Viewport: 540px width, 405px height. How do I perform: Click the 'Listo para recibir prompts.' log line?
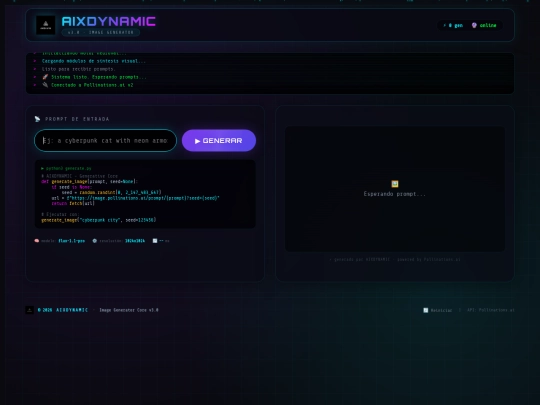click(x=79, y=69)
